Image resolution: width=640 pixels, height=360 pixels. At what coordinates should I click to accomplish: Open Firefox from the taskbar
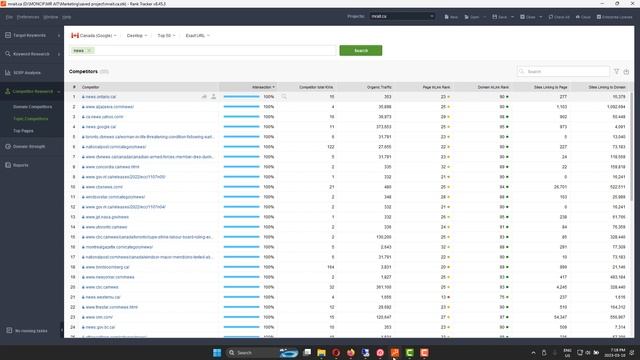(351, 353)
